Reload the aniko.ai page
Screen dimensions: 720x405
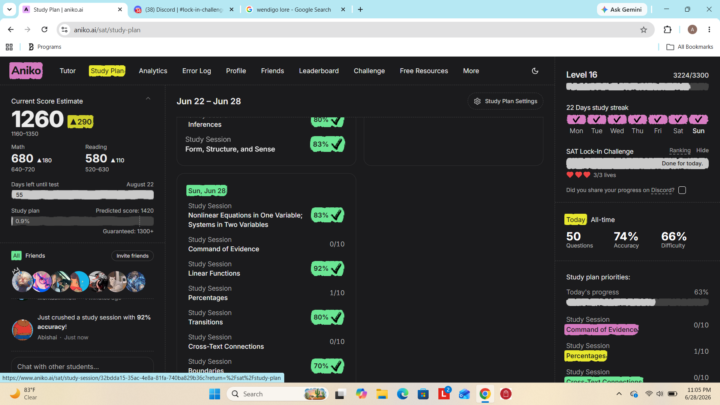tap(44, 30)
